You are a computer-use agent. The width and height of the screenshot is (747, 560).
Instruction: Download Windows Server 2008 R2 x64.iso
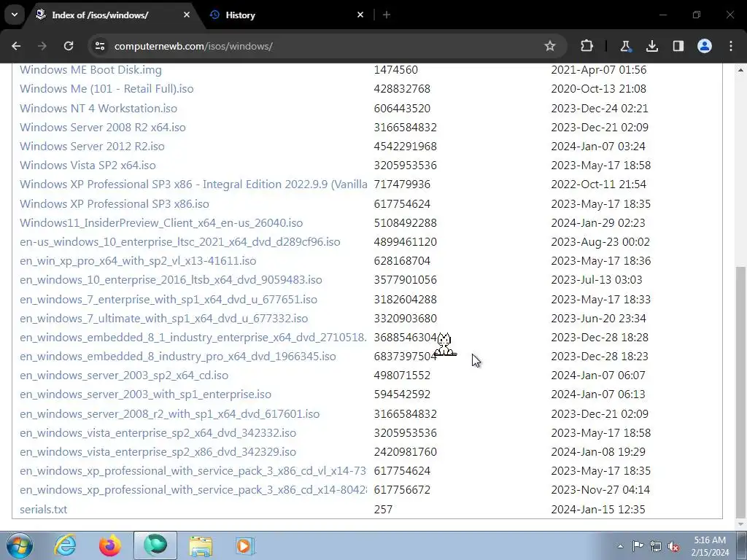pos(102,128)
